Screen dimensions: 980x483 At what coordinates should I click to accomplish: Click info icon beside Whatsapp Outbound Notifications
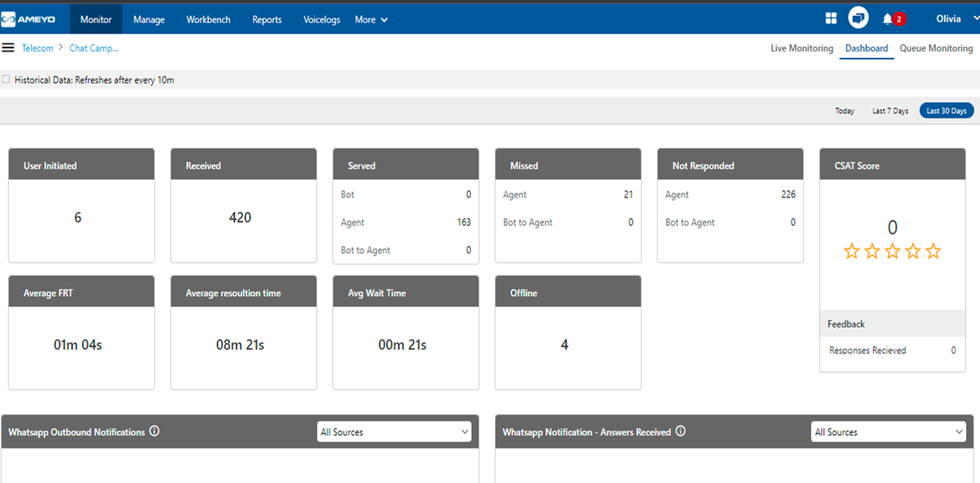(x=155, y=431)
